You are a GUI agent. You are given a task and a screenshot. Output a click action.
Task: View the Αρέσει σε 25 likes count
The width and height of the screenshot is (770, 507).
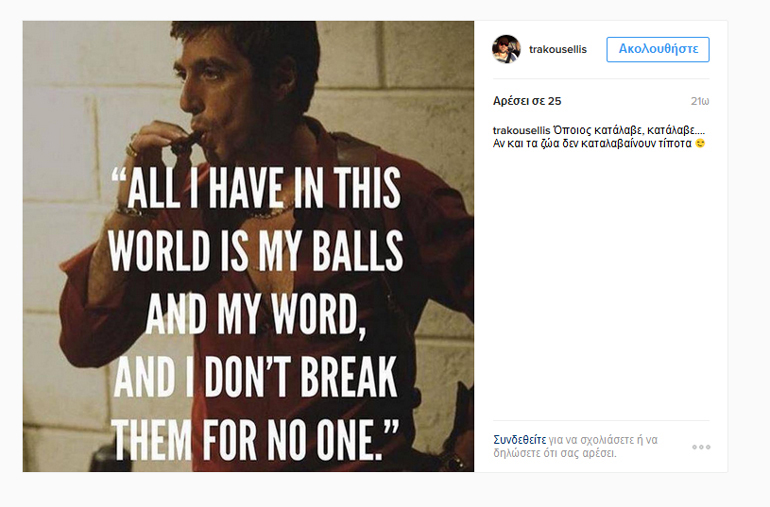click(x=527, y=101)
